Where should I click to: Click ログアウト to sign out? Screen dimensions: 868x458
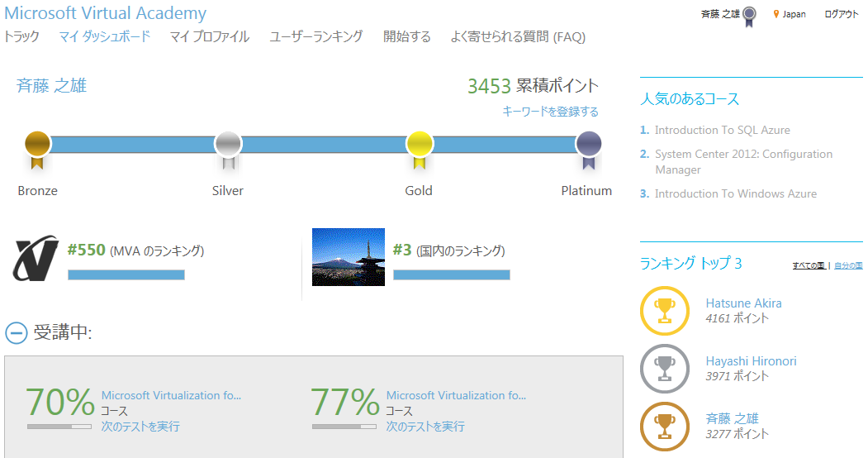[x=842, y=14]
